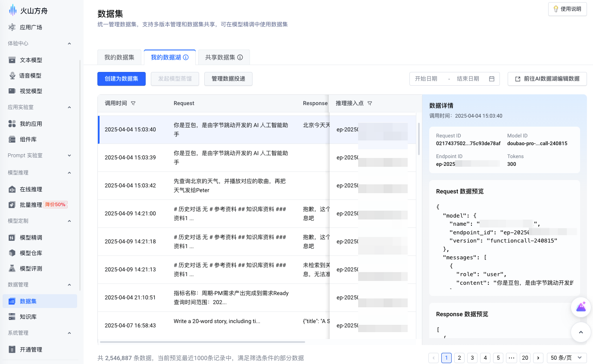This screenshot has width=593, height=364.
Task: Collapse the 系统管理 section
Action: (x=69, y=333)
